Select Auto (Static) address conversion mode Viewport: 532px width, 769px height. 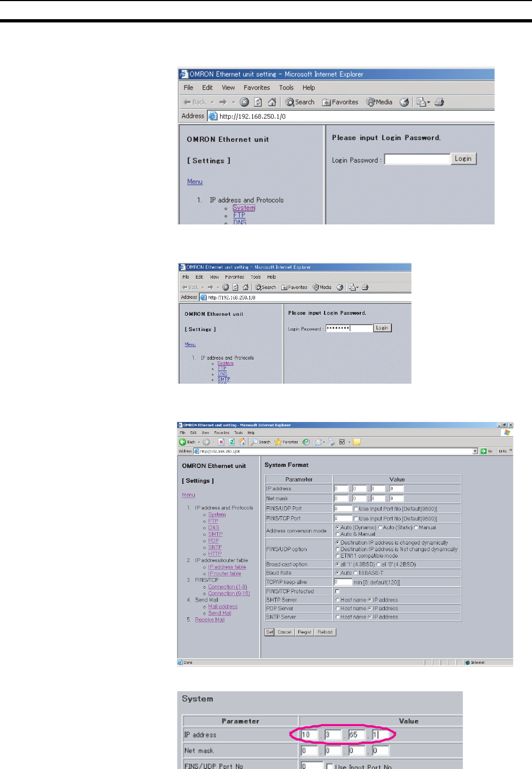tap(380, 528)
